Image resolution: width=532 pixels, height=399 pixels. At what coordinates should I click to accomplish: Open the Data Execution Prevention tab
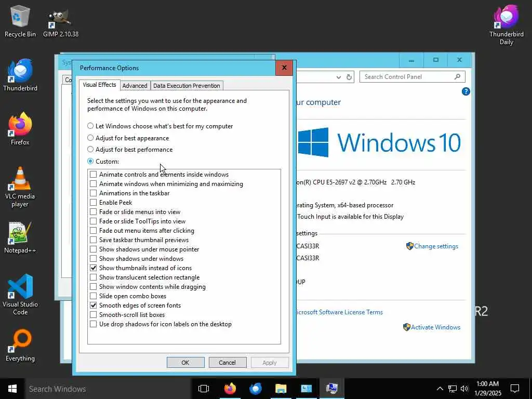(x=187, y=86)
